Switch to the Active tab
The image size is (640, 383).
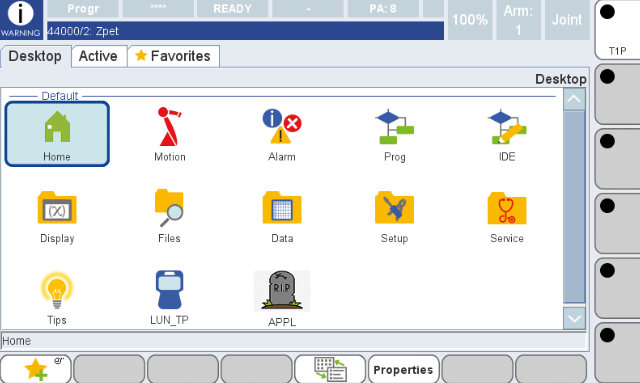click(x=98, y=56)
